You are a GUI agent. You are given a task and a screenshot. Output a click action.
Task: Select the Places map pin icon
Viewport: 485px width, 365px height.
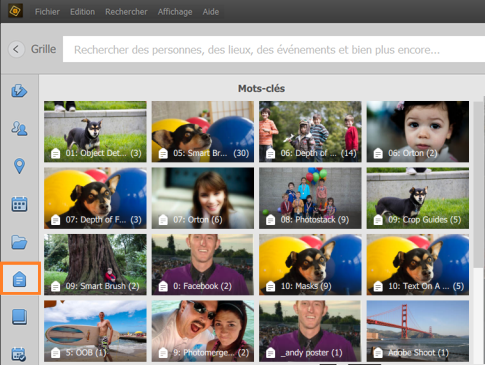(x=19, y=166)
